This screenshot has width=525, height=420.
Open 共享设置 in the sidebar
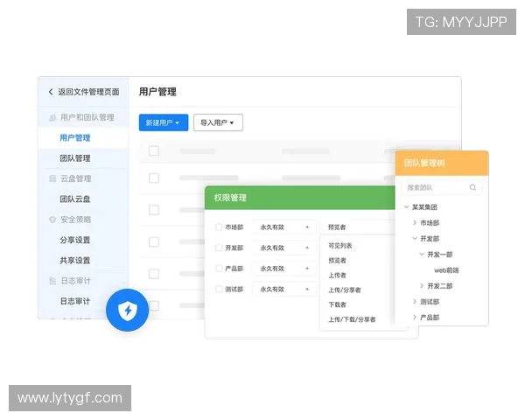[x=75, y=261]
